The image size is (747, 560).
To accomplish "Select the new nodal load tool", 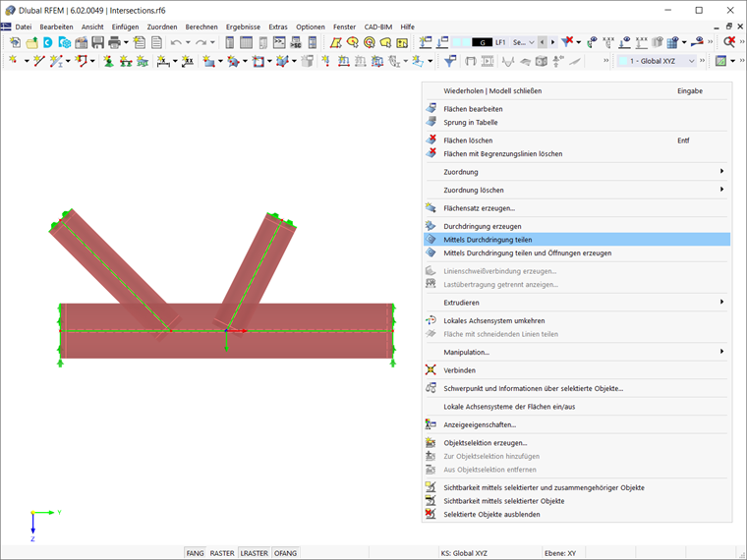I will coord(326,61).
